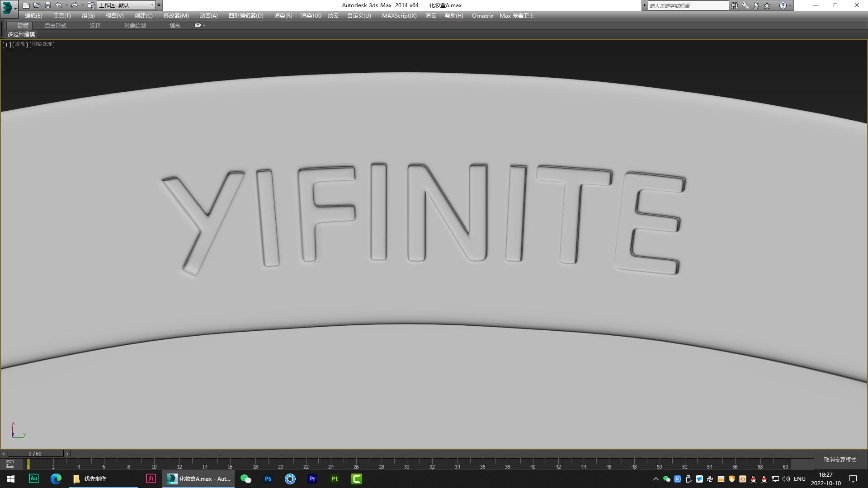Click the Subscription Center key icon

point(745,5)
